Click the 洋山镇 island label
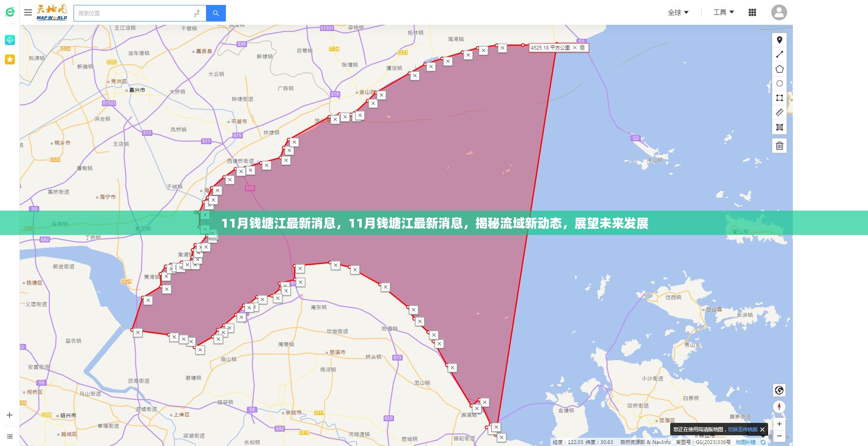 point(654,160)
